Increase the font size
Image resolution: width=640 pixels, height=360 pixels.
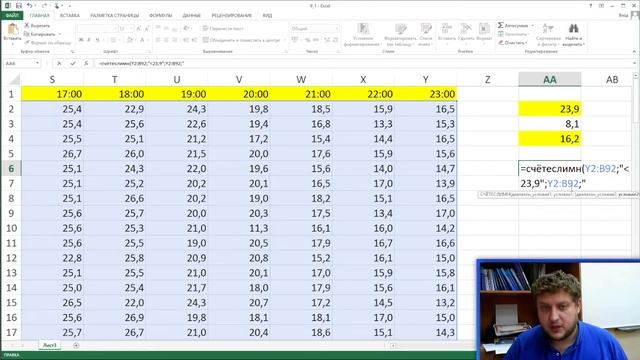click(139, 29)
